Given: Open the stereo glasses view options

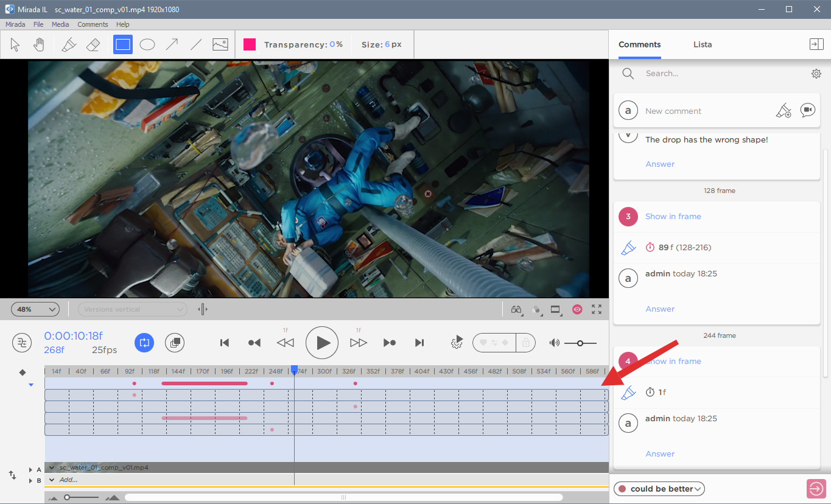Looking at the screenshot, I should tap(517, 309).
